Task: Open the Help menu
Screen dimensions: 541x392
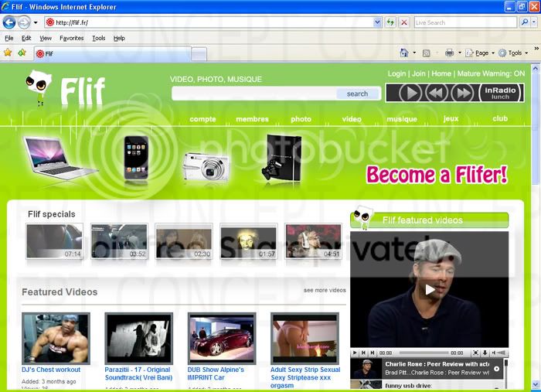Action: (x=119, y=38)
